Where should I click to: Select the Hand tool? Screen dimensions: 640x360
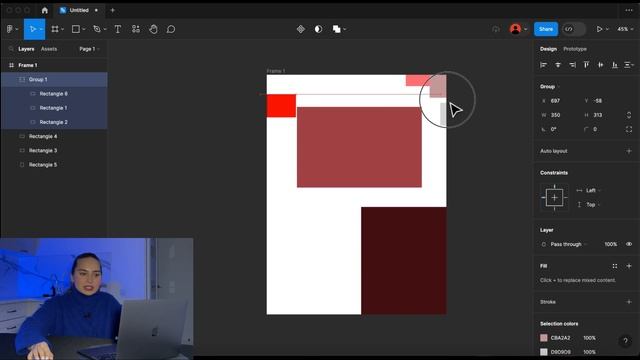click(x=153, y=29)
